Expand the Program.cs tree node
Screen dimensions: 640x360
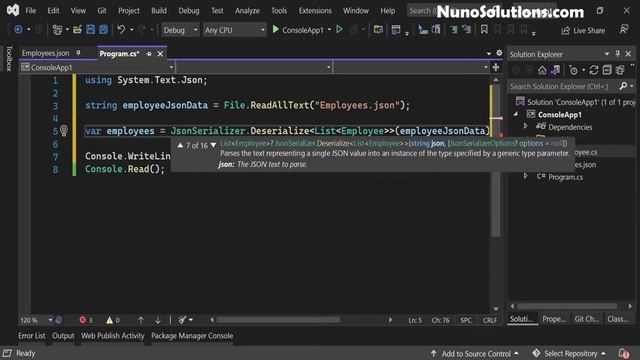525,176
